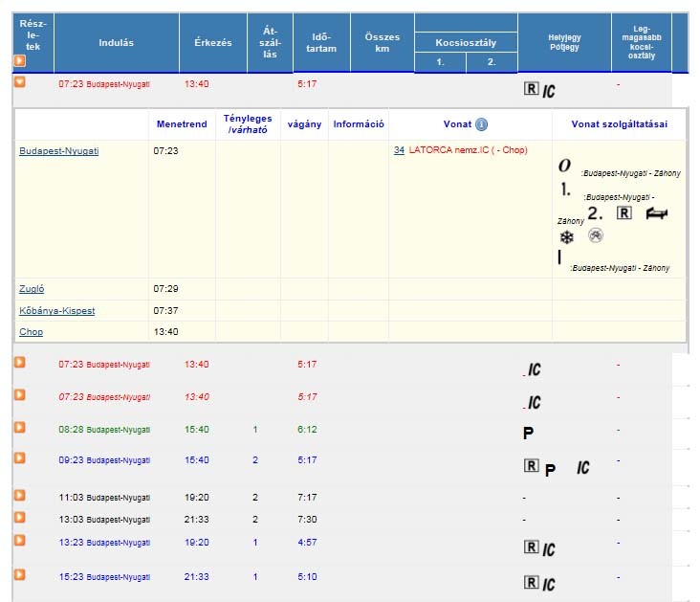Viewport: 700px width, 602px height.
Task: Click the Vonat info icon
Action: tap(481, 124)
